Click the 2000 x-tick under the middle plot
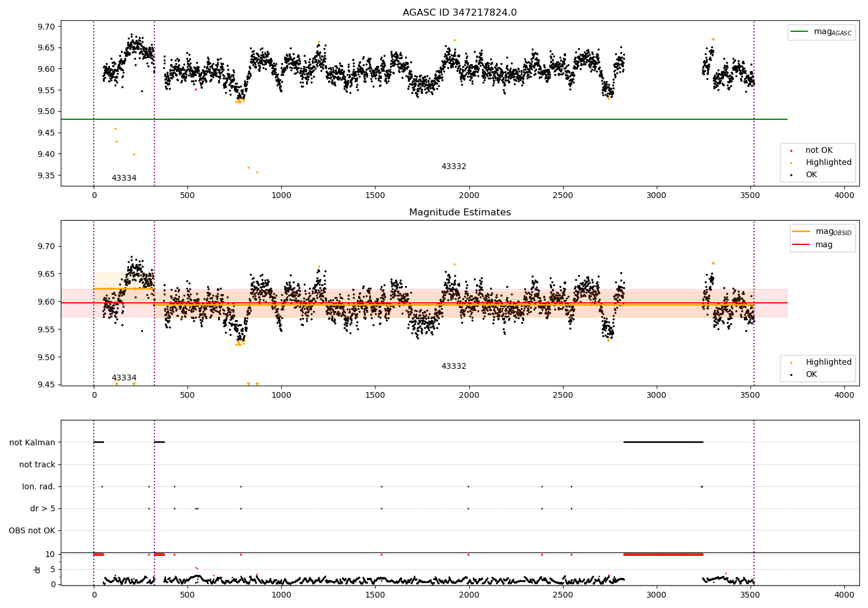 coord(469,395)
